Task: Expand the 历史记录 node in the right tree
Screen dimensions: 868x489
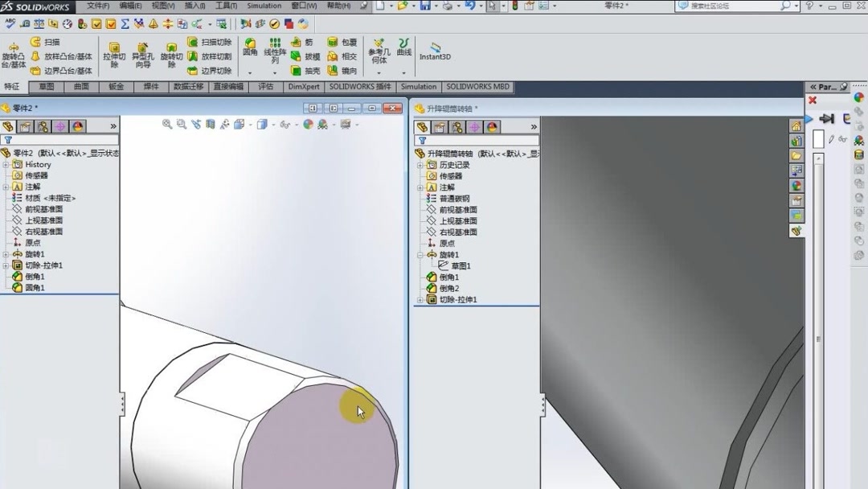Action: (x=420, y=164)
